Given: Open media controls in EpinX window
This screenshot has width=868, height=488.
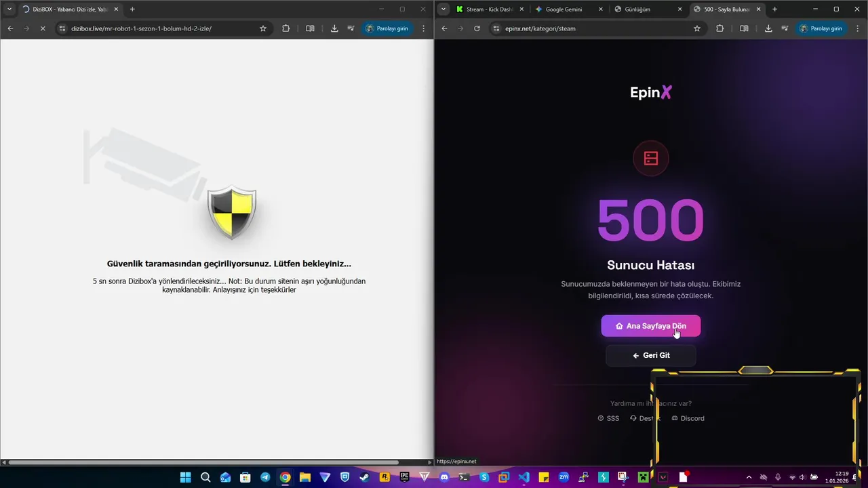Looking at the screenshot, I should (785, 28).
